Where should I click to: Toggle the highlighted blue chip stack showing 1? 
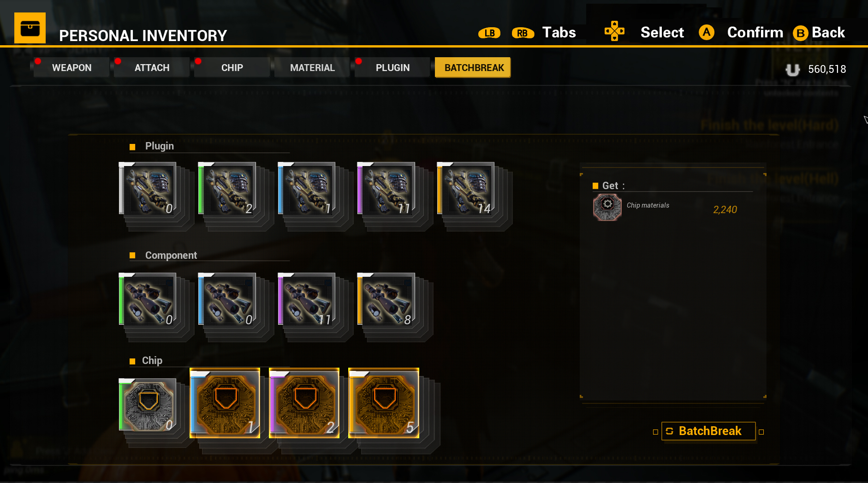(x=225, y=403)
